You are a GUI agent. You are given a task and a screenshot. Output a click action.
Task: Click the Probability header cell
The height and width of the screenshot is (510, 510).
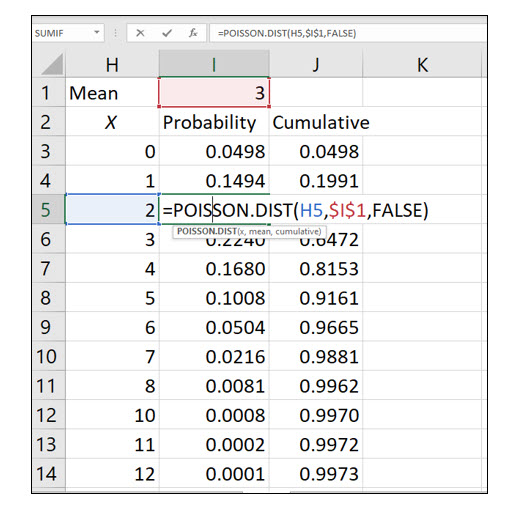pyautogui.click(x=214, y=122)
